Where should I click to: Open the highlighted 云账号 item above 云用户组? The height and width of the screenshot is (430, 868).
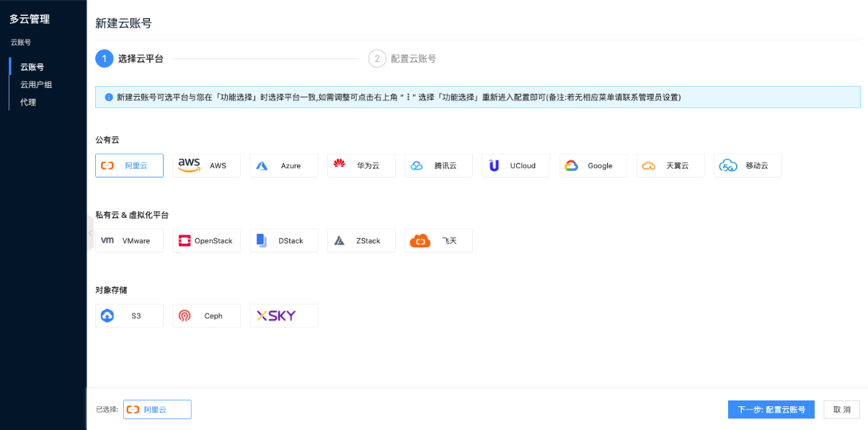[x=32, y=67]
